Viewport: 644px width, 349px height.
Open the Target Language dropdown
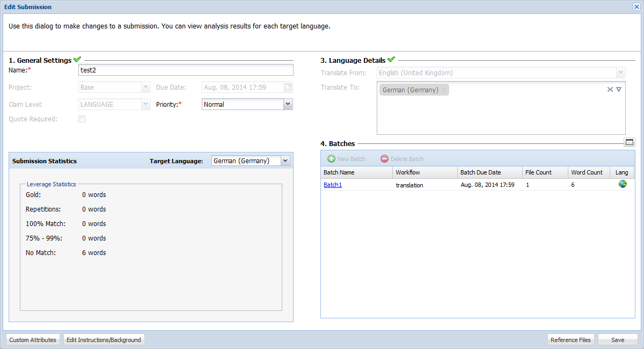tap(285, 161)
